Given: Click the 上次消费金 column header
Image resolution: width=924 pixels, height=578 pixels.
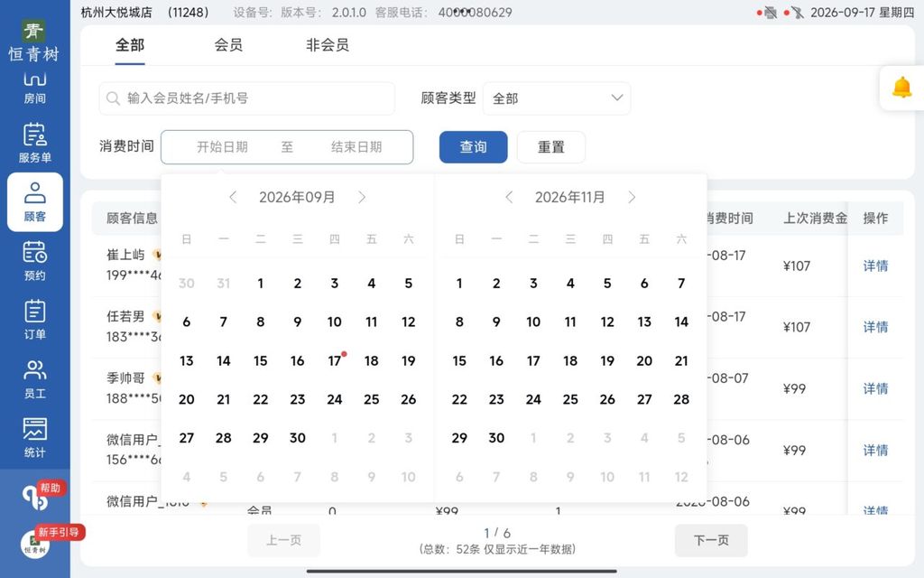Looking at the screenshot, I should [x=815, y=219].
